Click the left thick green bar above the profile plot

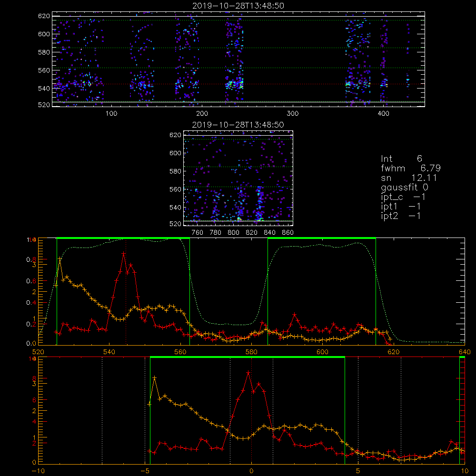point(123,238)
